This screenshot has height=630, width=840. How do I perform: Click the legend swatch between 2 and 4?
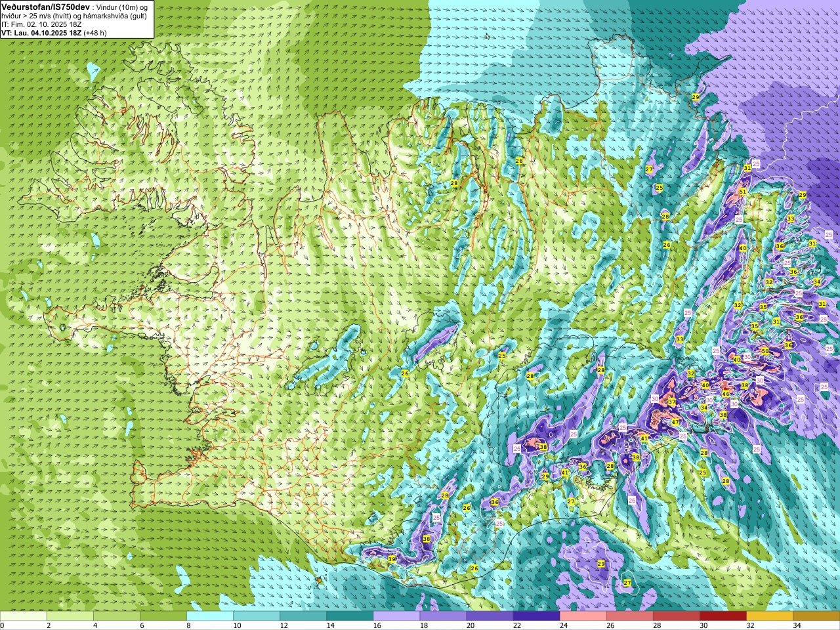[70, 616]
